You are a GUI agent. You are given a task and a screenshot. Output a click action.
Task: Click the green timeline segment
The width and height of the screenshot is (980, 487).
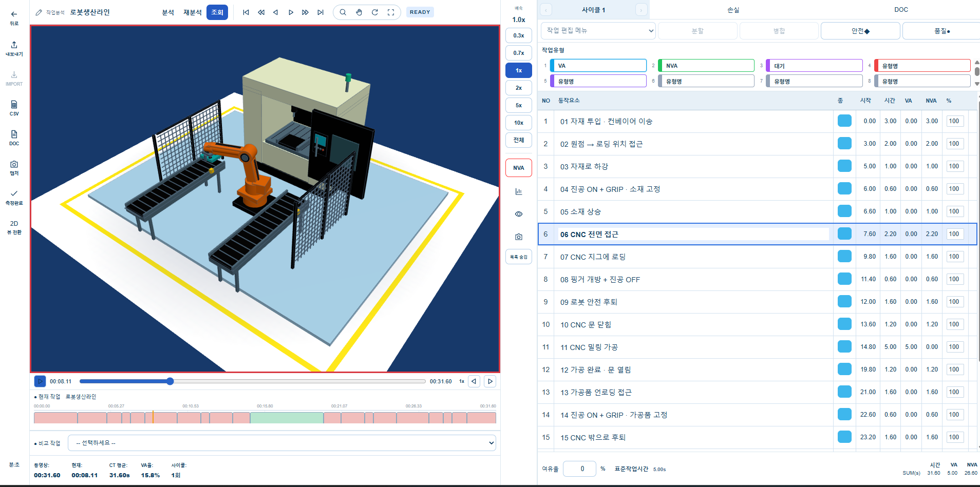tap(287, 418)
